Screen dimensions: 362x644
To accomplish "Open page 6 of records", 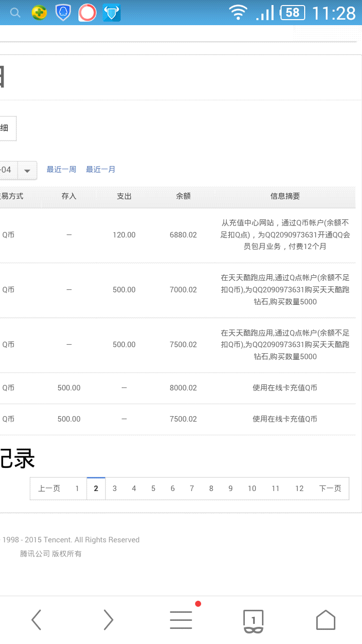I will point(172,489).
